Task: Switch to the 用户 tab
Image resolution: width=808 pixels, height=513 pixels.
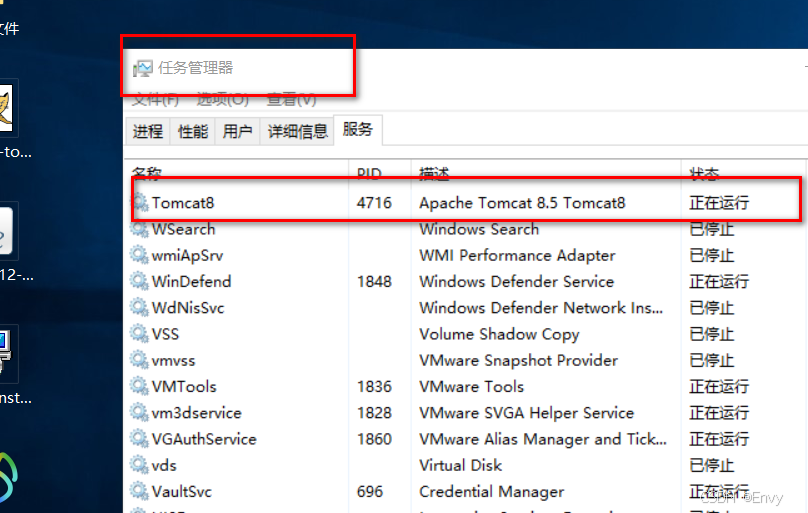Action: [238, 131]
